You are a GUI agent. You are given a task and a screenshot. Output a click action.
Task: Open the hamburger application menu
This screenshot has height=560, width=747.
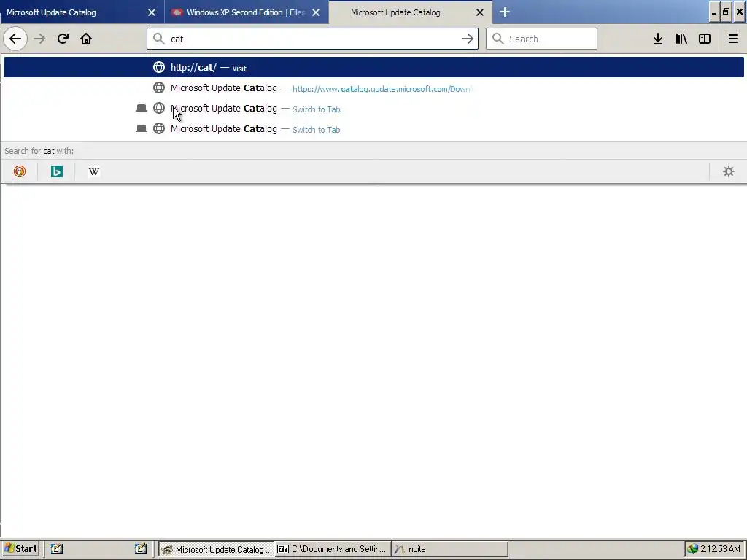[732, 39]
